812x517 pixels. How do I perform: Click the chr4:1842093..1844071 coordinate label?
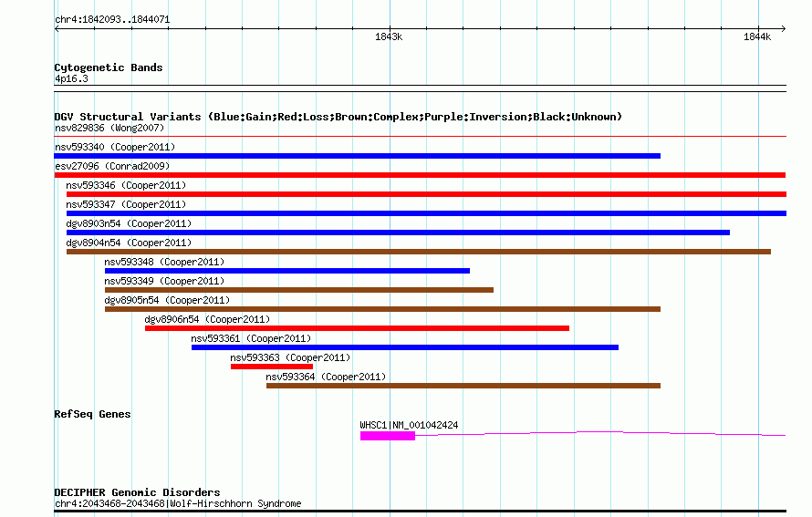click(x=112, y=19)
